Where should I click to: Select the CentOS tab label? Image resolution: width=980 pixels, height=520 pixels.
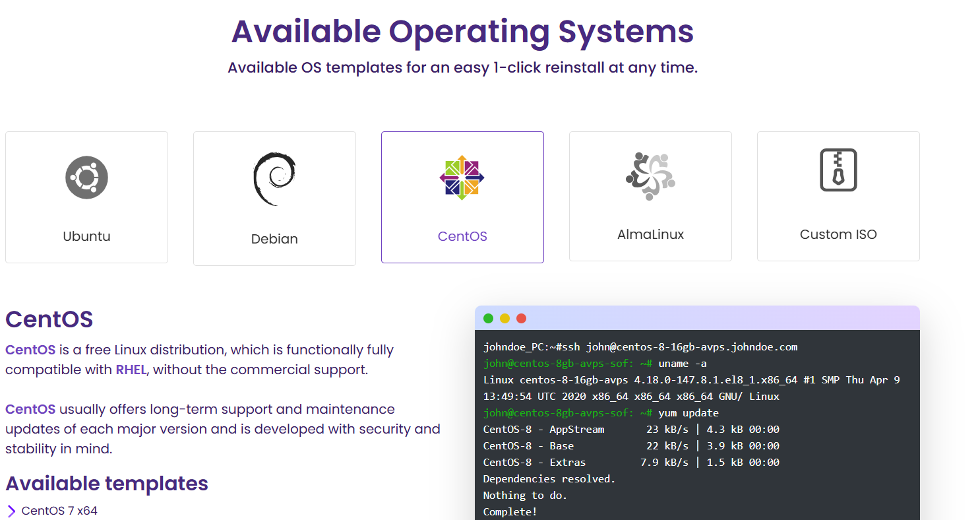(x=462, y=236)
